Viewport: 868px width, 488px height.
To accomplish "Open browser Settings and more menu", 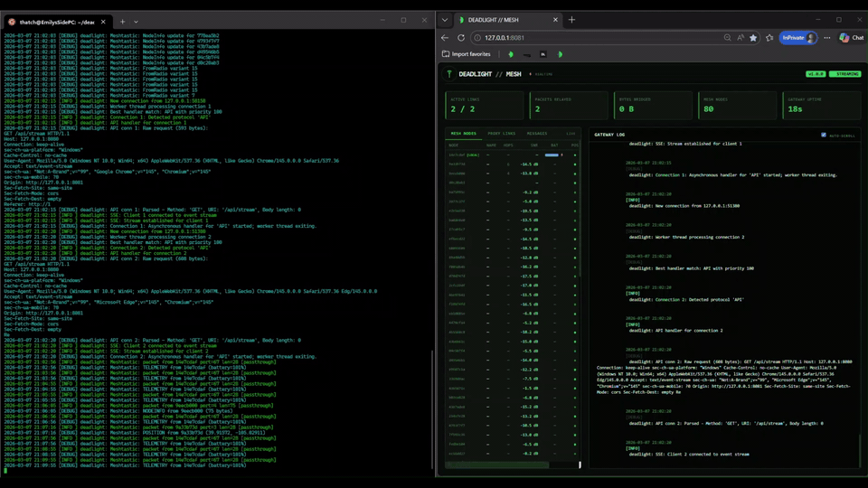I will (x=826, y=38).
